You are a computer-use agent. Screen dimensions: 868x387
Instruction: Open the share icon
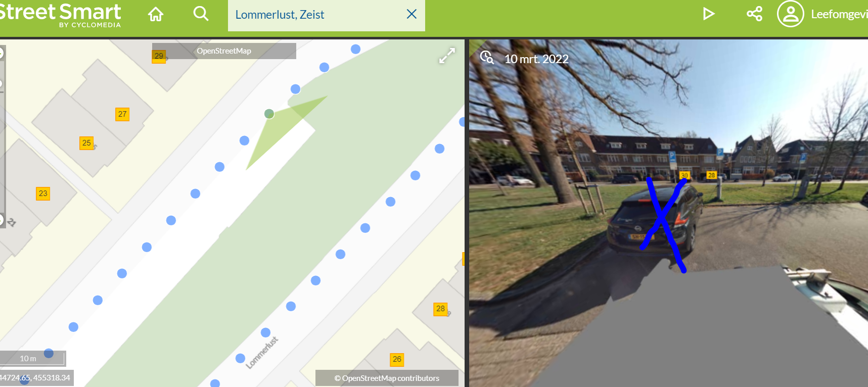click(x=754, y=14)
